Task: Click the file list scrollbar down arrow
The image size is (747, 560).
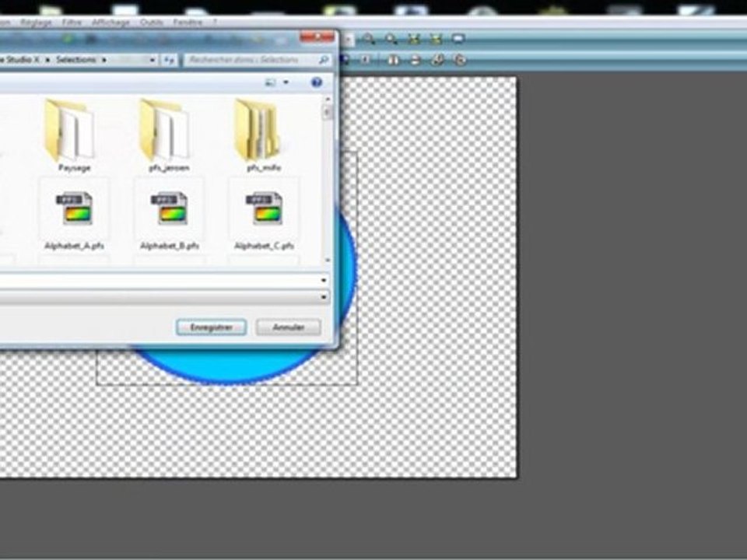Action: pos(328,260)
